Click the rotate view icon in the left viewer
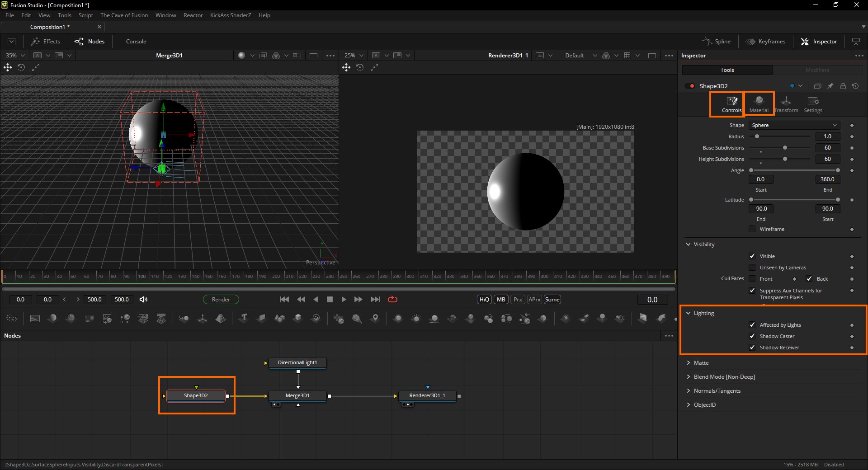The width and height of the screenshot is (868, 470). 21,67
